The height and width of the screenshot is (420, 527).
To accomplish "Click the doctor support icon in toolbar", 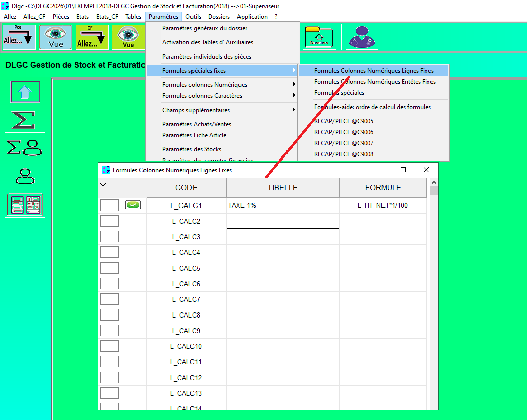I will pyautogui.click(x=362, y=37).
